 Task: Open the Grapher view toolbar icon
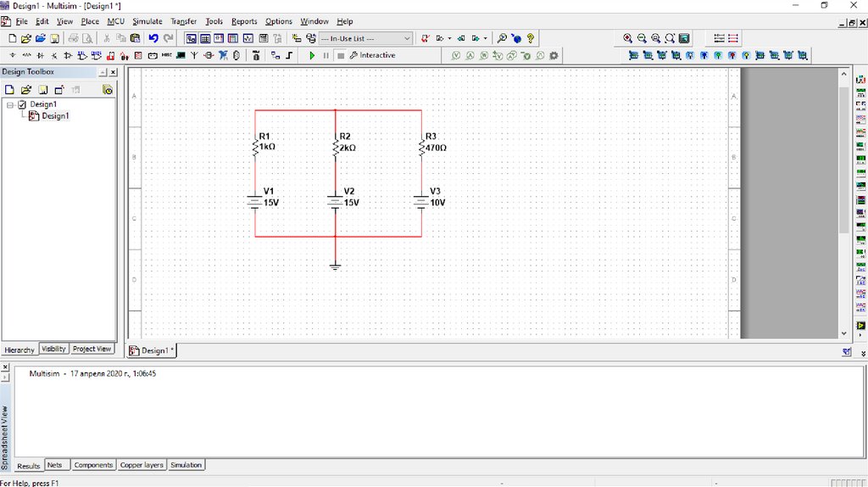click(x=248, y=38)
